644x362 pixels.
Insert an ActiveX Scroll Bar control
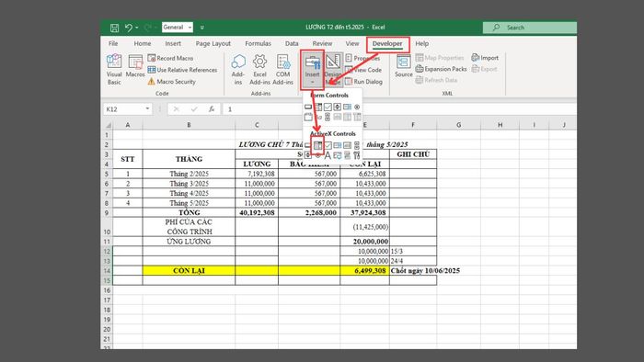(x=357, y=145)
